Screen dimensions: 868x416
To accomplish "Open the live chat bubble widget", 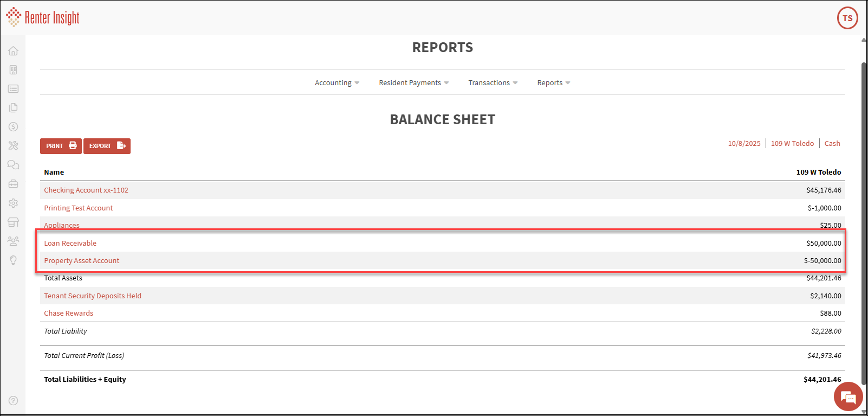I will [x=848, y=397].
